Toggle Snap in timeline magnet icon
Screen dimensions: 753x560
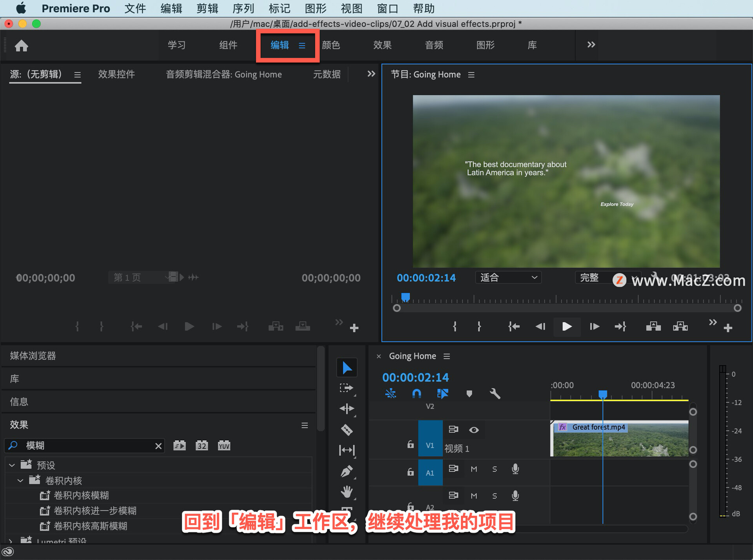[417, 393]
